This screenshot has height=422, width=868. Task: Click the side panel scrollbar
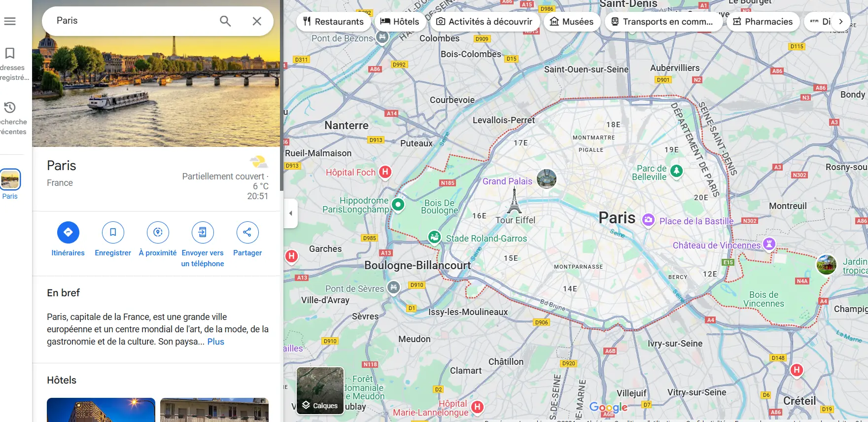[x=281, y=95]
